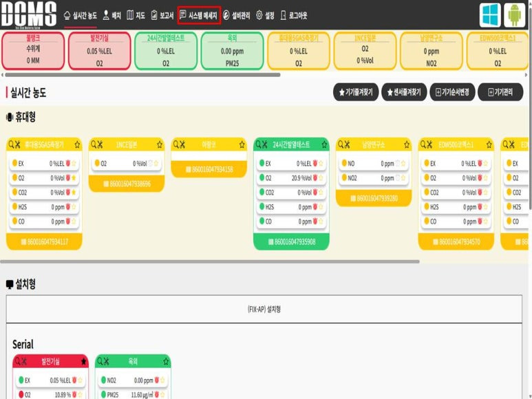Click alarm icon on EX 0.05 %LEL row

pyautogui.click(x=74, y=380)
